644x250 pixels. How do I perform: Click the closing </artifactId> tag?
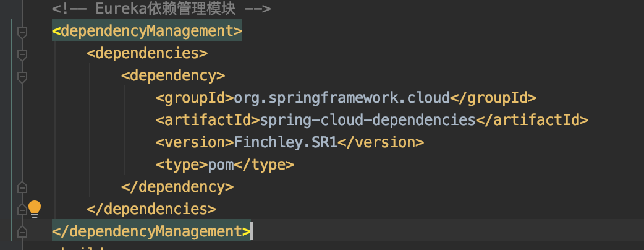[x=532, y=120]
